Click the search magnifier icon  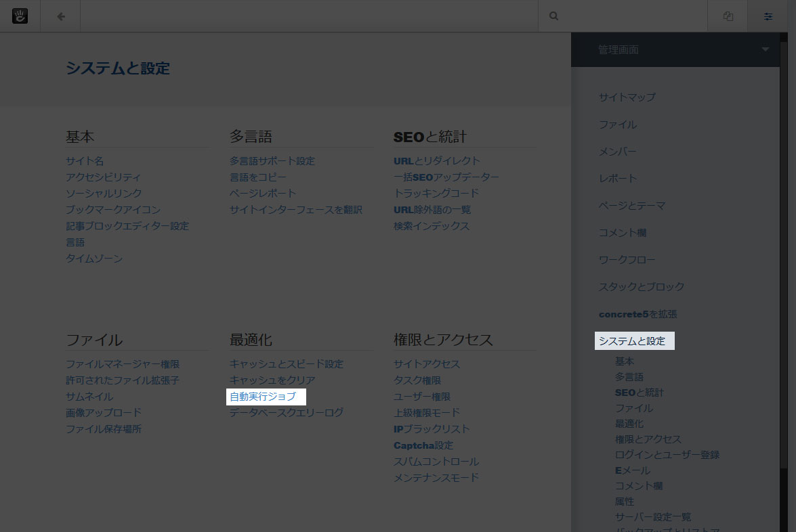(x=553, y=16)
